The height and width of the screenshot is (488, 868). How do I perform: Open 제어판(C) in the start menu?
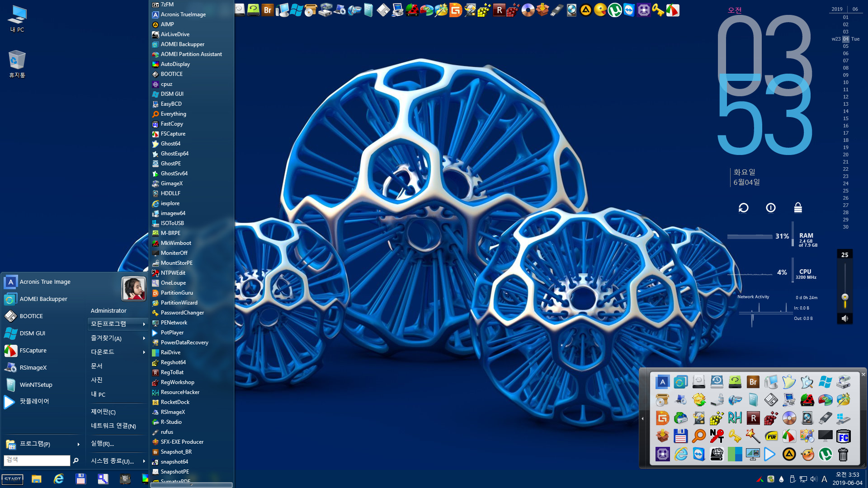103,412
